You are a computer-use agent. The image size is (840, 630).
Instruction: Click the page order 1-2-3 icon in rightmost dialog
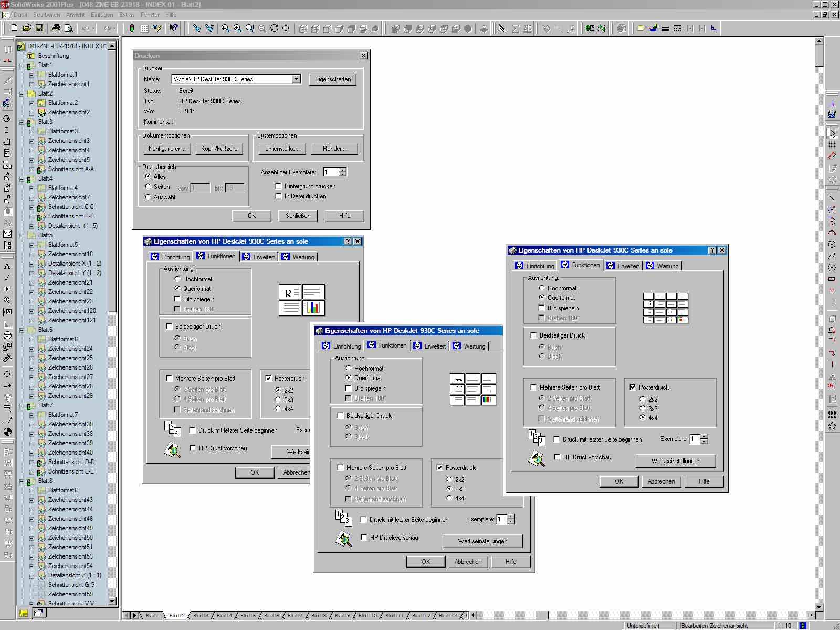(537, 438)
